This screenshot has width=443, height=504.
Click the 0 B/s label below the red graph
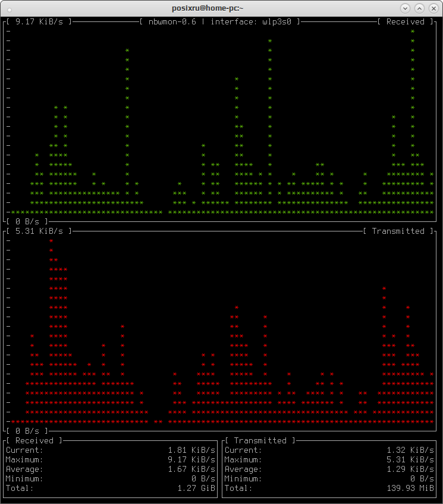(x=27, y=431)
